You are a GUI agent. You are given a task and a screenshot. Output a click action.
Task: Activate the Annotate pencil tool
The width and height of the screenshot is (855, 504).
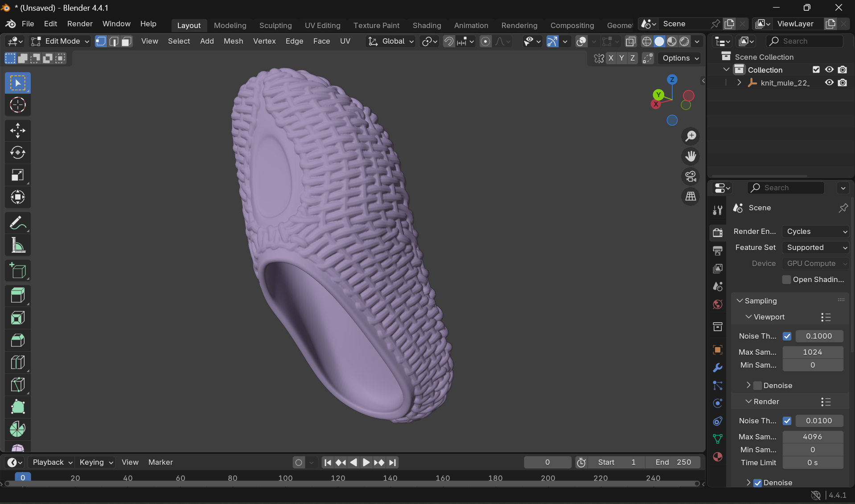(17, 223)
